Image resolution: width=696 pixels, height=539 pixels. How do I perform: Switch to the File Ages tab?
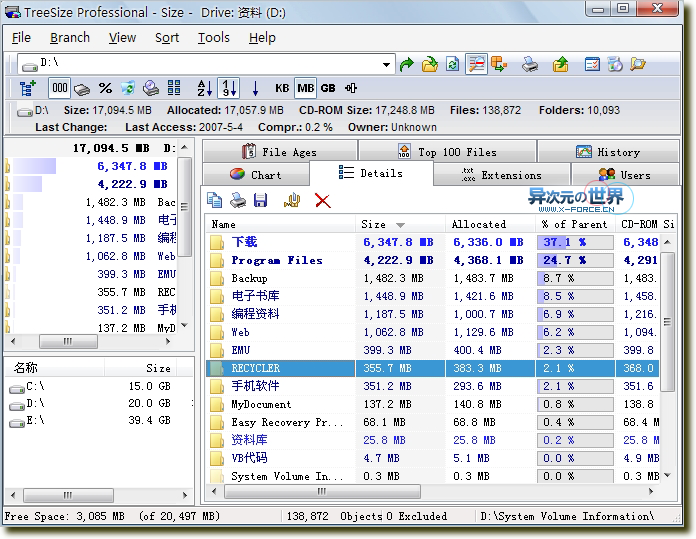[x=280, y=152]
